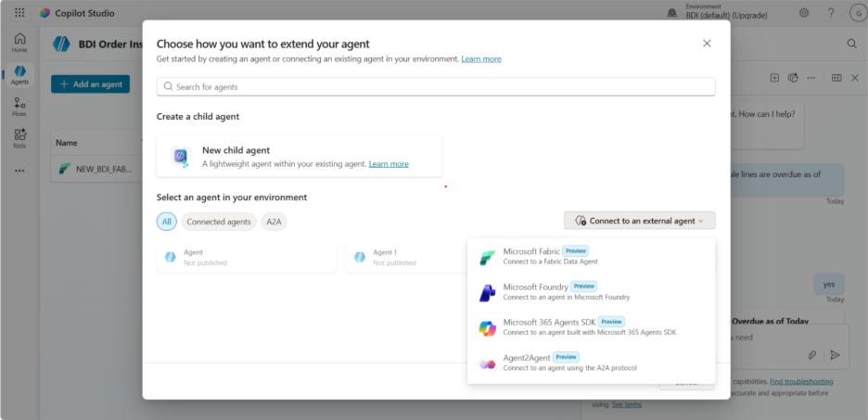The image size is (868, 420).
Task: Open Flows from the sidebar
Action: 19,108
